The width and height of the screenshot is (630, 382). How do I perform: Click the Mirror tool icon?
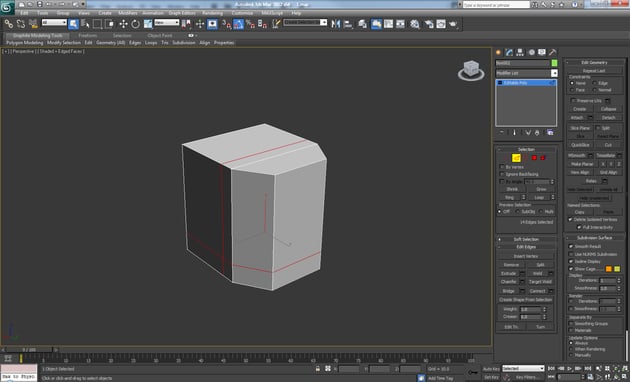click(335, 24)
